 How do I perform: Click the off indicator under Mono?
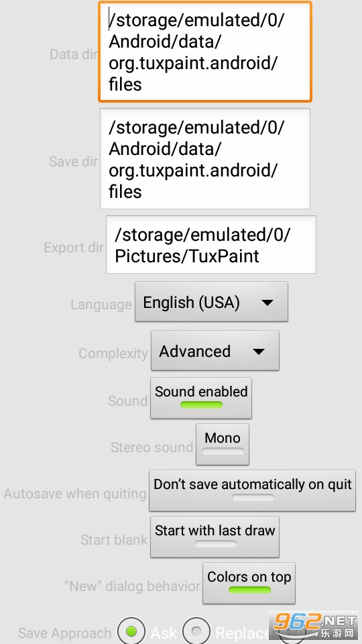(x=223, y=451)
